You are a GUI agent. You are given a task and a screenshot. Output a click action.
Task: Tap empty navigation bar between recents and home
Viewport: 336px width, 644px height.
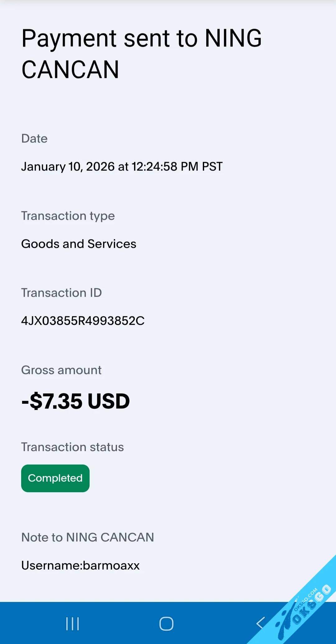[120, 624]
